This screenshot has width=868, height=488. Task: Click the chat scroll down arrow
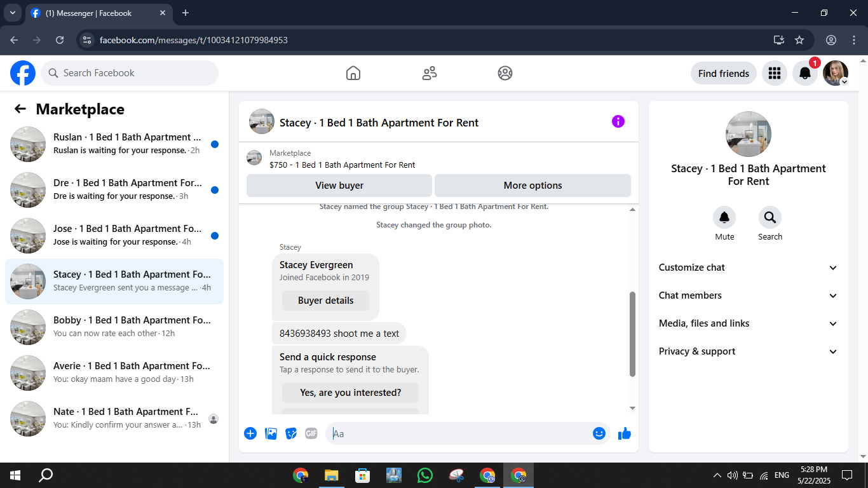pyautogui.click(x=632, y=408)
